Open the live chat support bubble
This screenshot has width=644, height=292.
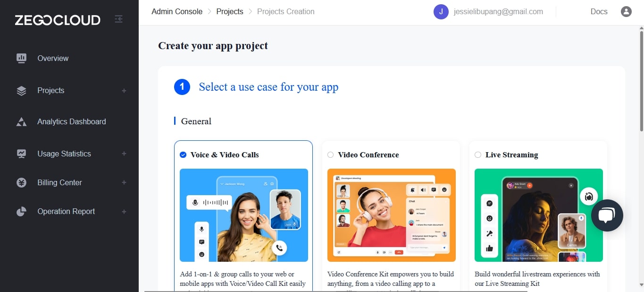(x=607, y=215)
